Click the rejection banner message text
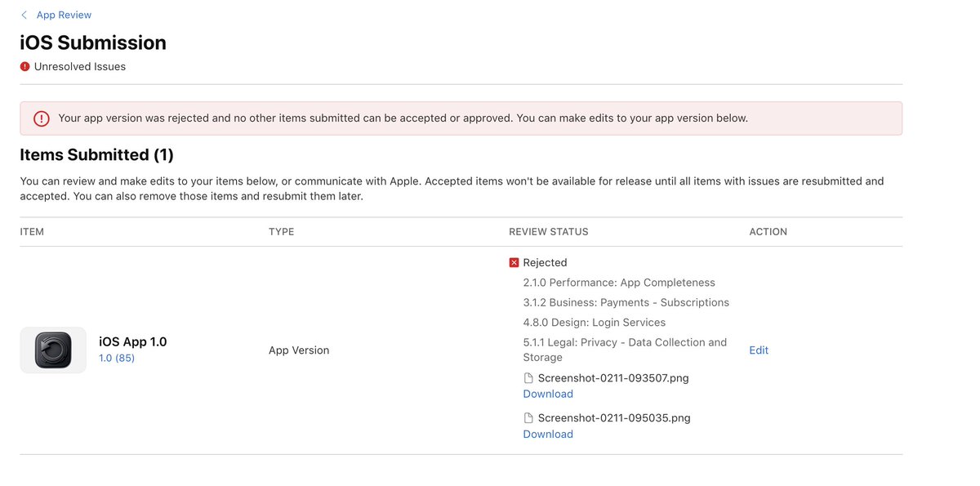This screenshot has width=980, height=486. [403, 118]
